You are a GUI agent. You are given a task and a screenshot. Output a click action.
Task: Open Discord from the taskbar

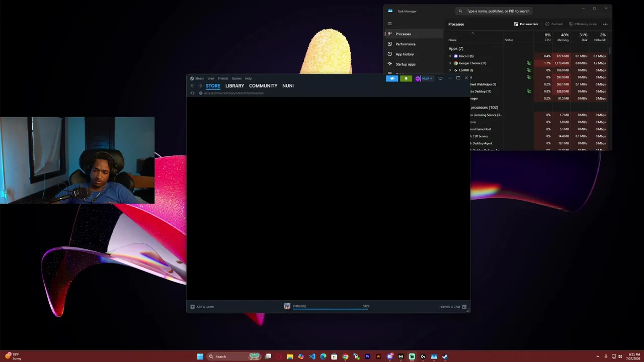(x=390, y=356)
